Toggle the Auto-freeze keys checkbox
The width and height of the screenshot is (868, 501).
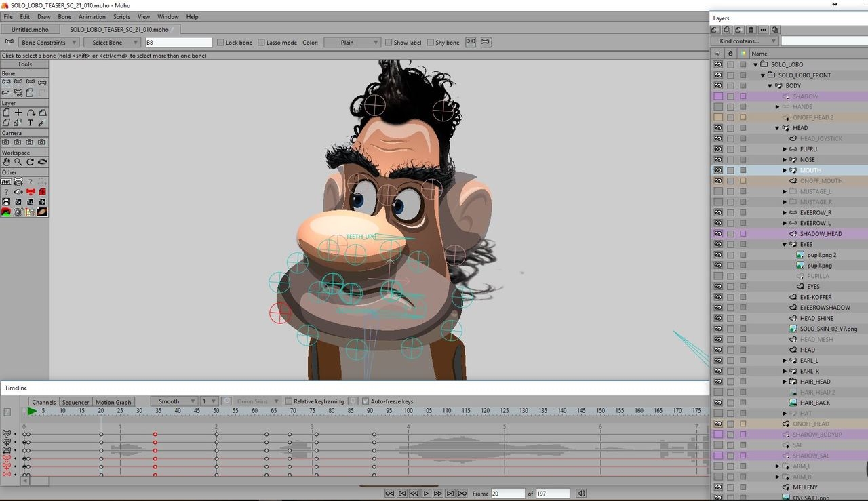click(366, 401)
